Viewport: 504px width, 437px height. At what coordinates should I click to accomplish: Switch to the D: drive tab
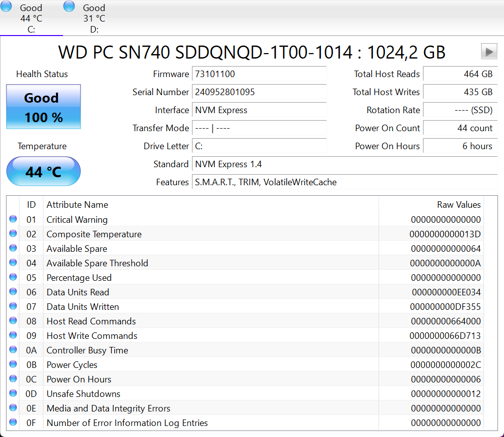coord(94,19)
